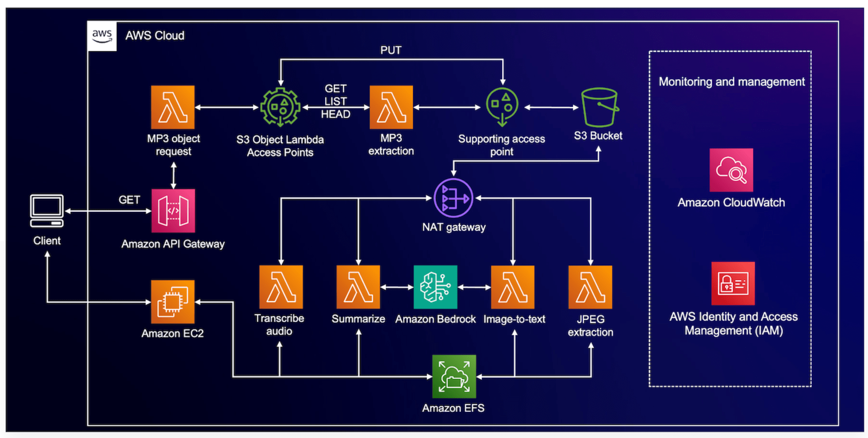Select the MP3 object request Lambda icon
Image resolution: width=868 pixels, height=438 pixels.
173,107
